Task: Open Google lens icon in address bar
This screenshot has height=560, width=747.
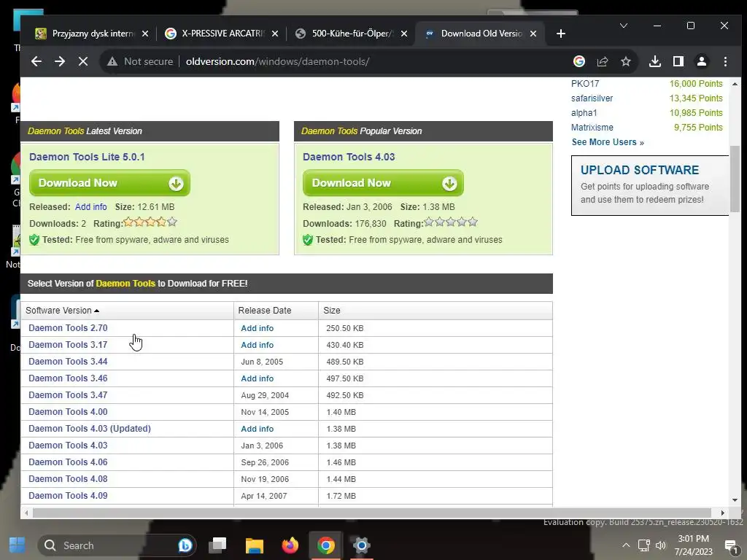Action: click(x=578, y=61)
